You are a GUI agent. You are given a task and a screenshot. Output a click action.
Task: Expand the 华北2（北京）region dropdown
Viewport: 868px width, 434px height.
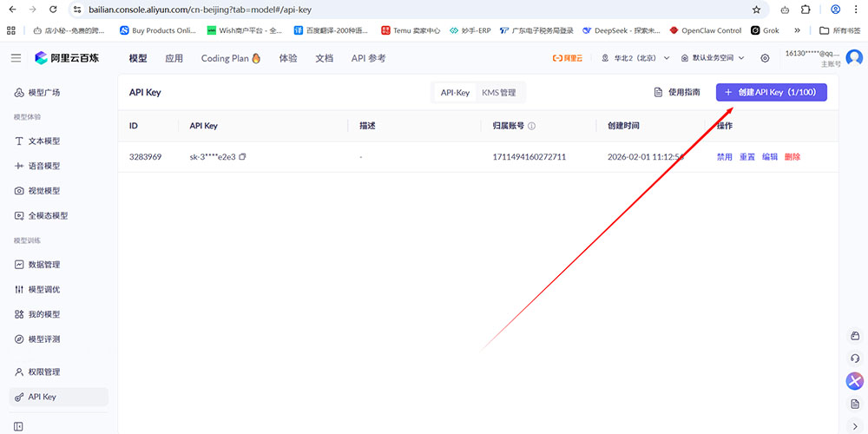click(635, 58)
